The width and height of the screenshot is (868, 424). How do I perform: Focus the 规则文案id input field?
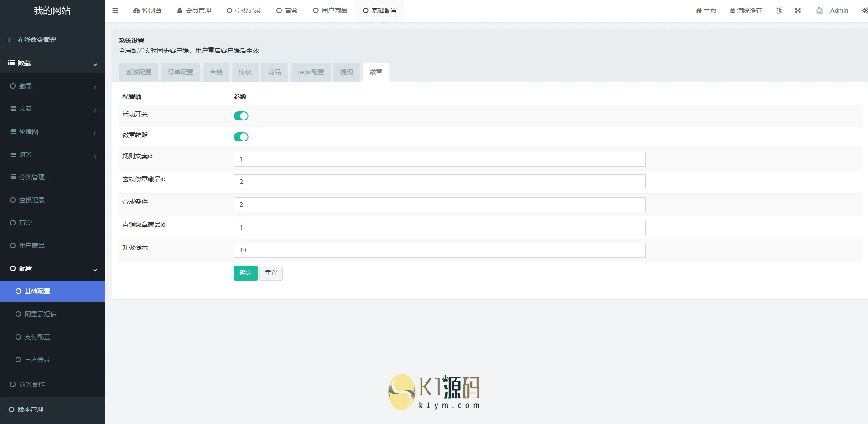(440, 159)
